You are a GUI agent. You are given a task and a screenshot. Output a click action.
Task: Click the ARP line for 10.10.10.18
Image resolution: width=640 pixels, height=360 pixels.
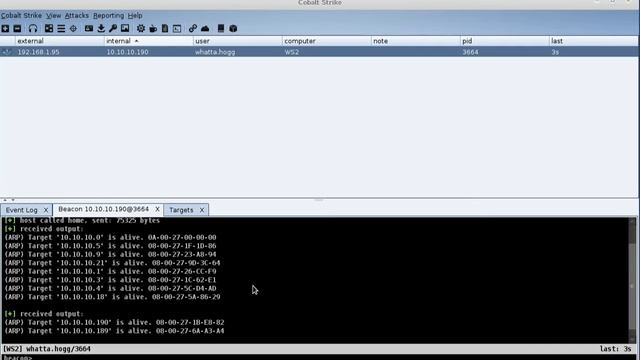pos(112,297)
